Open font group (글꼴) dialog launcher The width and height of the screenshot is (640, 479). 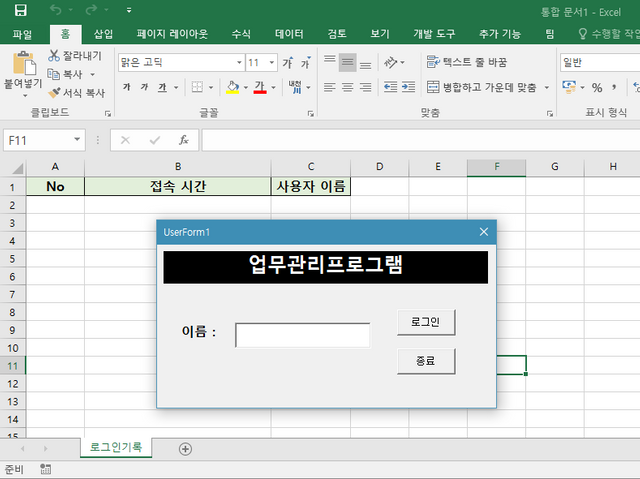311,113
